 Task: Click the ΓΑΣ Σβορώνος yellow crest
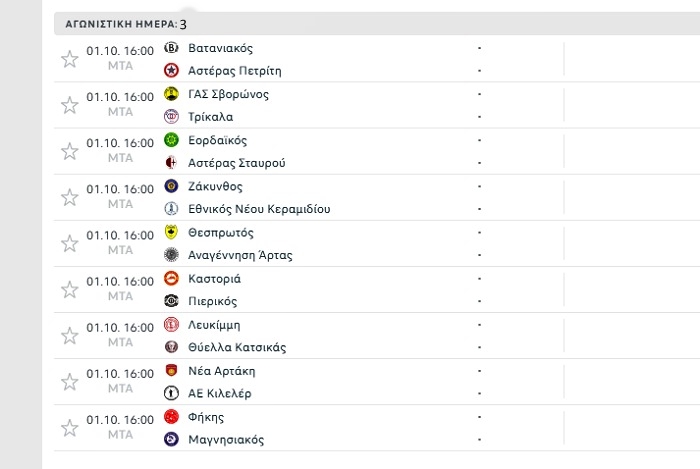[171, 94]
